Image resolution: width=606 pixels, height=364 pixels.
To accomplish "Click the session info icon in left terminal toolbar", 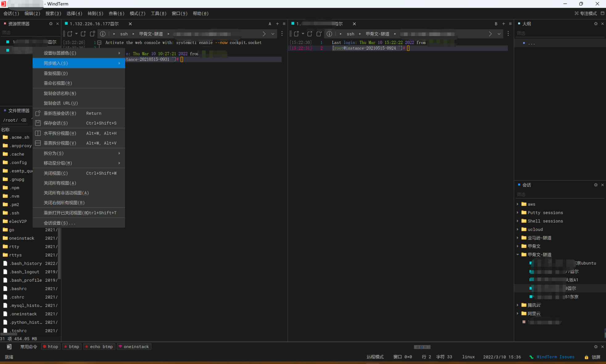I will click(x=103, y=34).
